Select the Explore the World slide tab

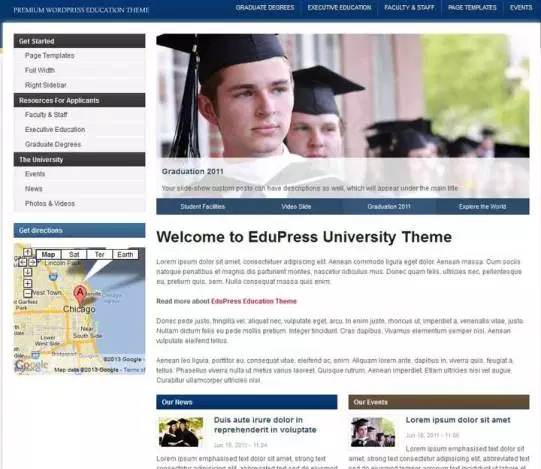click(x=482, y=207)
